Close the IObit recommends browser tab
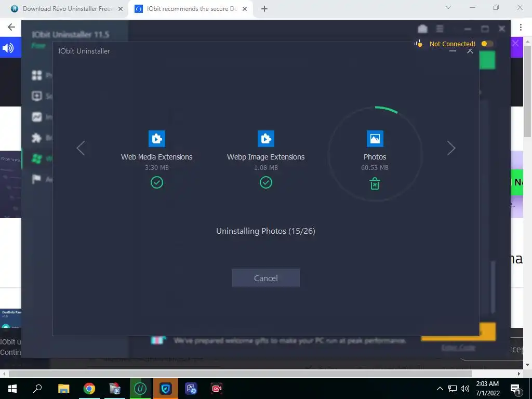Screen dimensions: 532x399 pyautogui.click(x=244, y=9)
